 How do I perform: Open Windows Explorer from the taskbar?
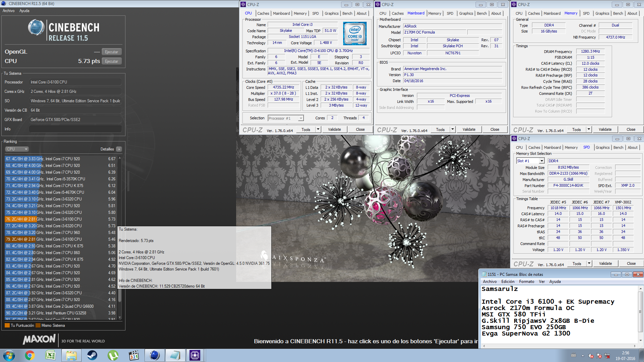click(x=71, y=355)
